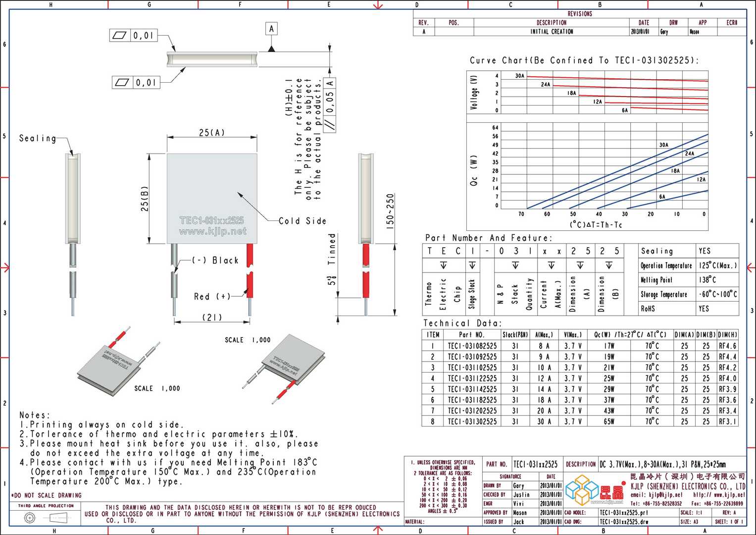Select note 2 about tolerance ±10%
Screen dimensions: 756x535
click(158, 434)
